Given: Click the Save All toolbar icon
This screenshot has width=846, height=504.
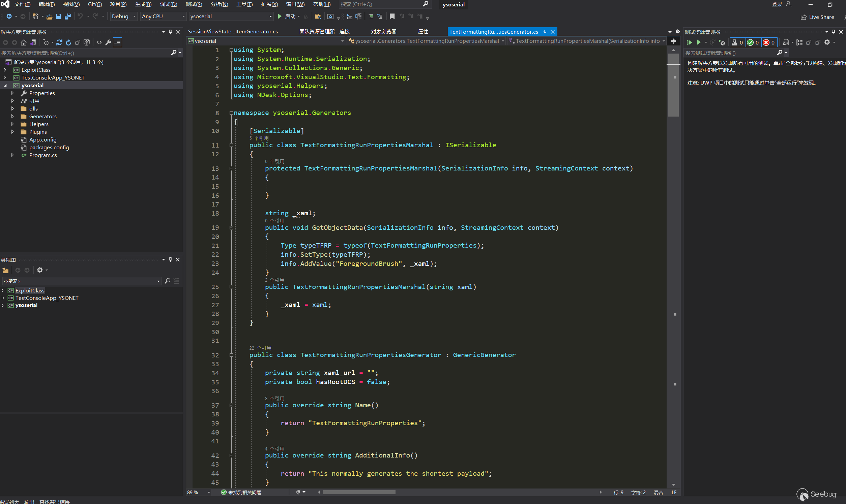Looking at the screenshot, I should (x=68, y=16).
